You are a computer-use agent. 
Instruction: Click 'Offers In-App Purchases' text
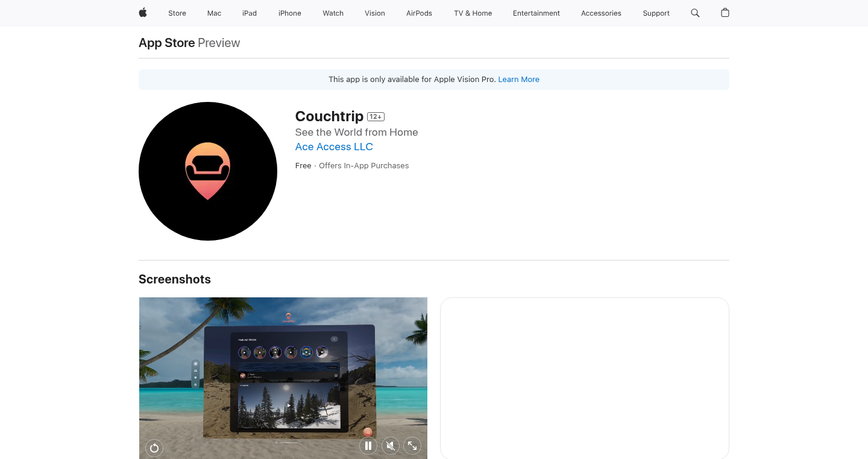(x=364, y=166)
